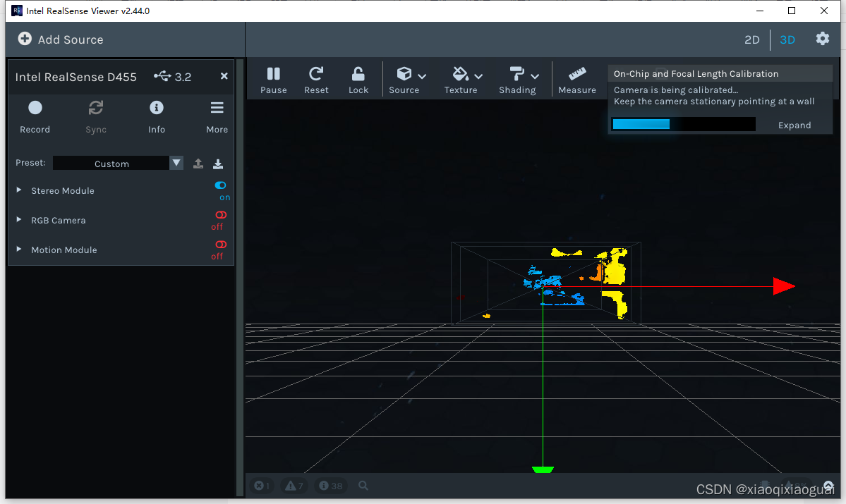The width and height of the screenshot is (846, 504).
Task: Turn on the RGB Camera toggle
Action: point(221,215)
